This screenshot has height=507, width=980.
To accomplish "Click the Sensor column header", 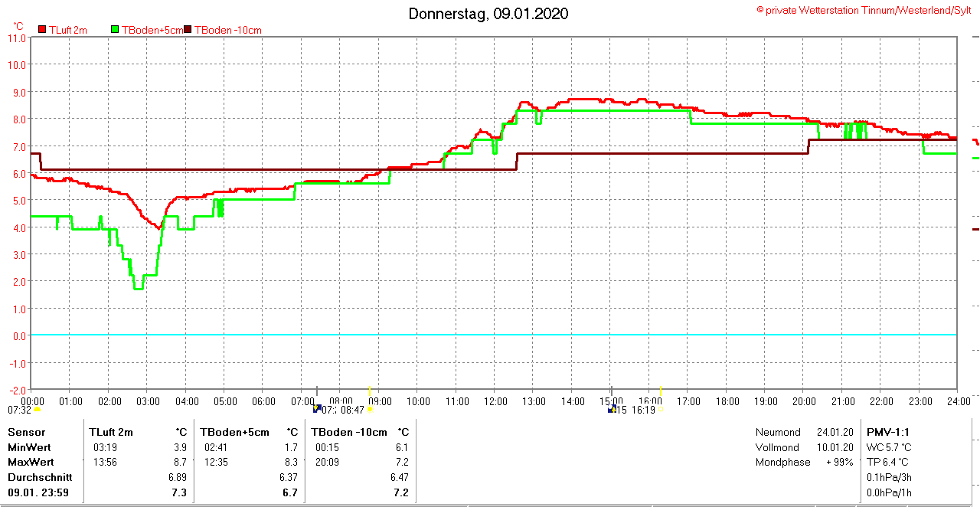I will click(x=26, y=432).
